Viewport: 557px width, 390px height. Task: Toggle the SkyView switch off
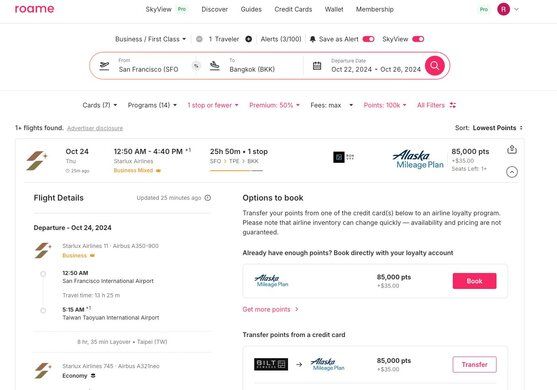[418, 39]
